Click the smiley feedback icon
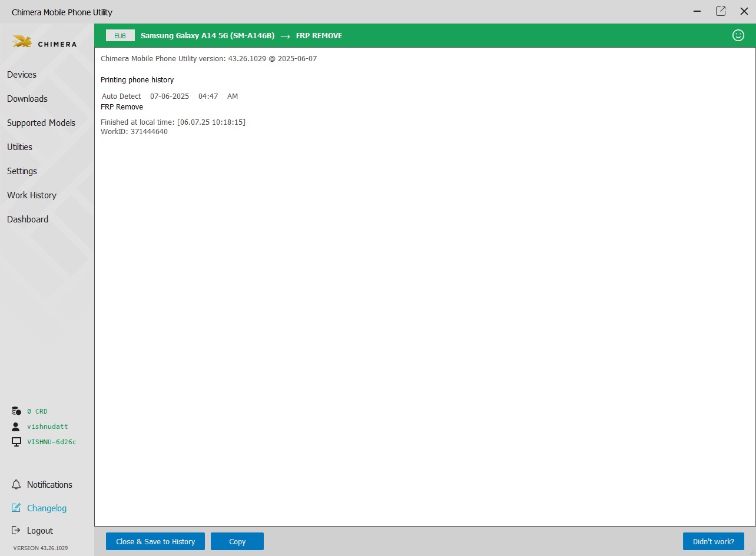This screenshot has width=756, height=556. pyautogui.click(x=738, y=35)
